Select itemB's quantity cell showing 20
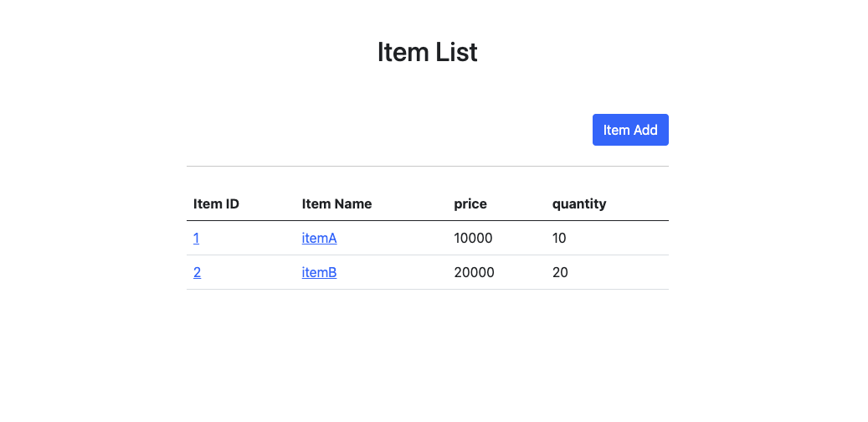The image size is (868, 422). [560, 272]
